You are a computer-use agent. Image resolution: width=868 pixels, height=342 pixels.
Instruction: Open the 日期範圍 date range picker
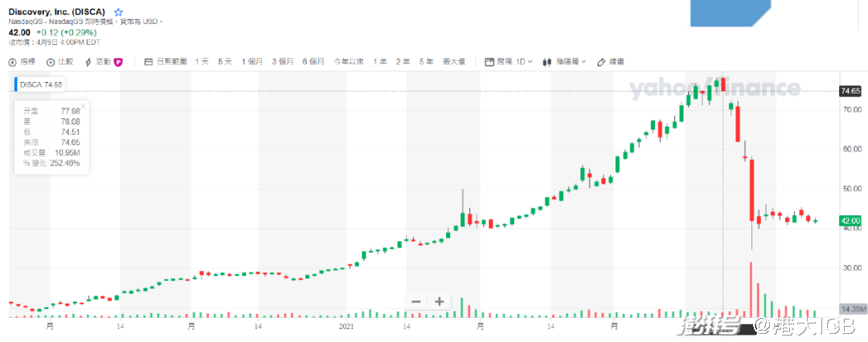coord(166,62)
